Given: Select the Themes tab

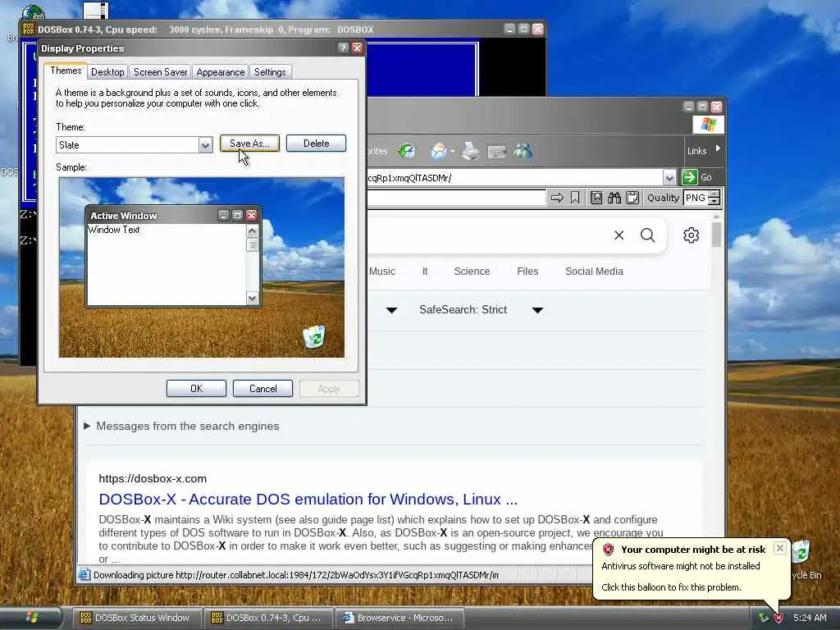Looking at the screenshot, I should tap(66, 71).
